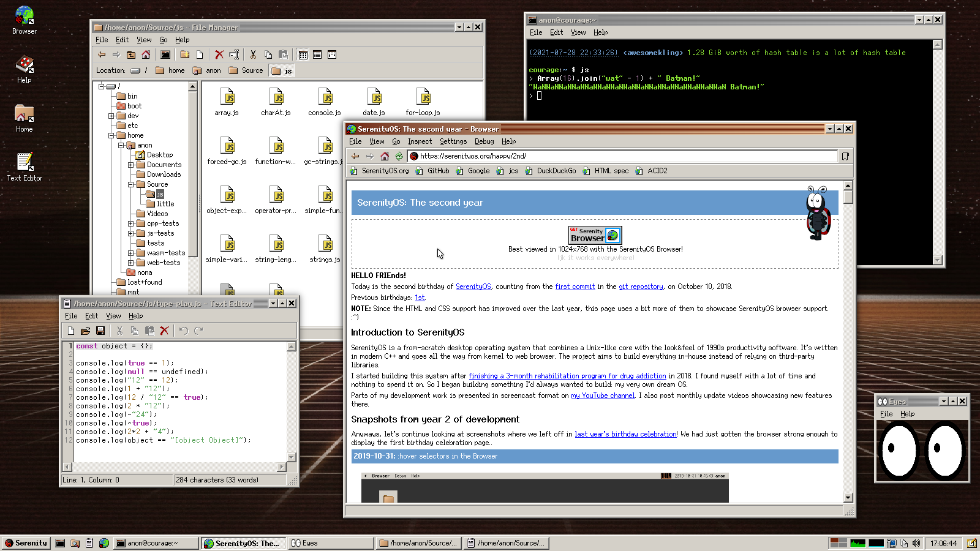
Task: Expand the cpp-tests folder in tree
Action: click(130, 223)
